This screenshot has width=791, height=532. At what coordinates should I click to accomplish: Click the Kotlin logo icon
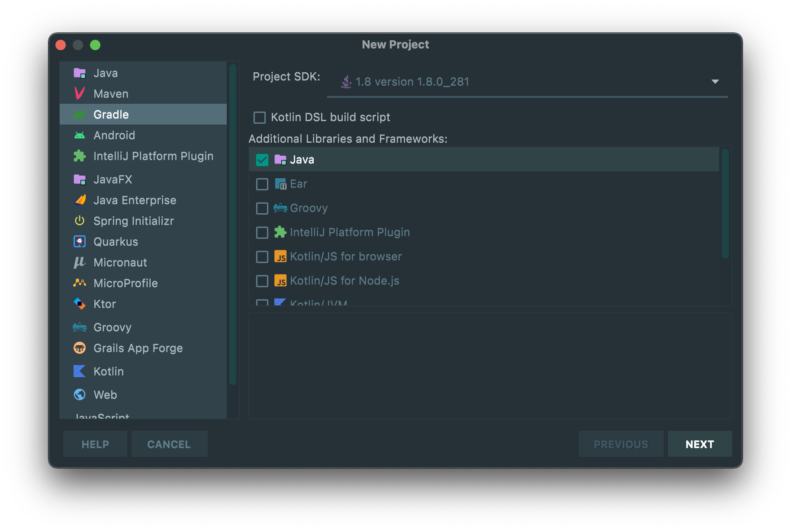point(80,371)
